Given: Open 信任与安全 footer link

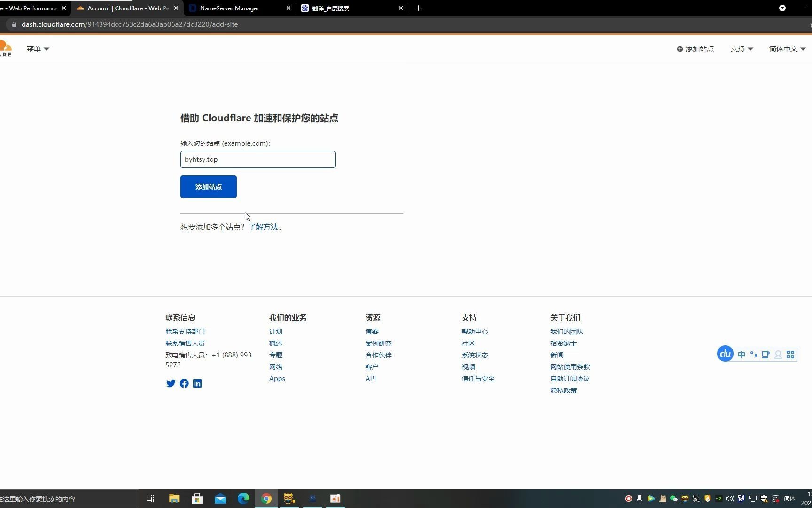Looking at the screenshot, I should tap(478, 379).
